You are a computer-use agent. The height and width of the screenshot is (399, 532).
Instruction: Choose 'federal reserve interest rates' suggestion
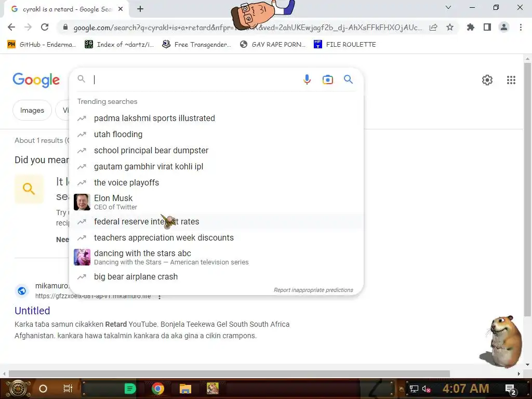pos(216,221)
